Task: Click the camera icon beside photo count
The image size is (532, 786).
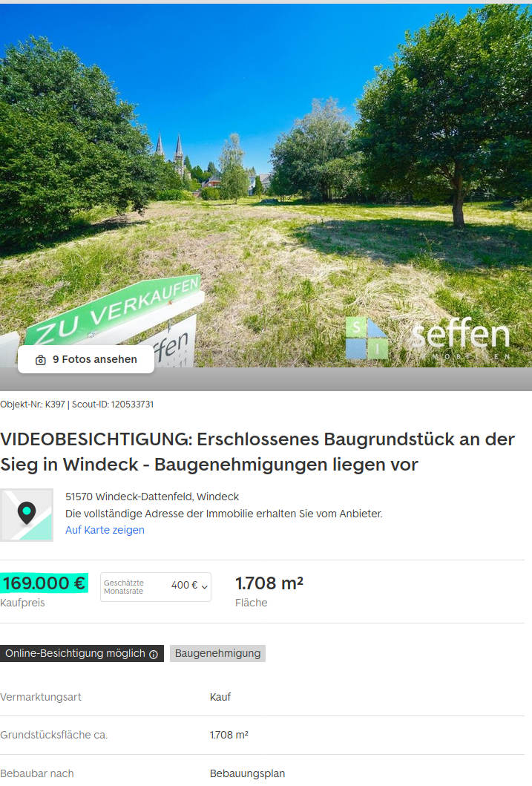Action: pos(41,360)
